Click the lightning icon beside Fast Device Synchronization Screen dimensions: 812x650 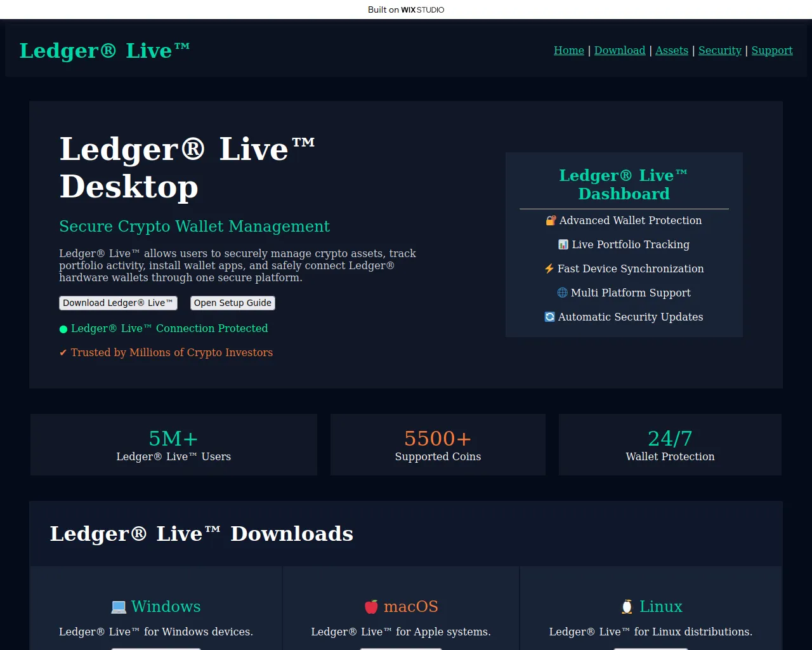pyautogui.click(x=549, y=269)
